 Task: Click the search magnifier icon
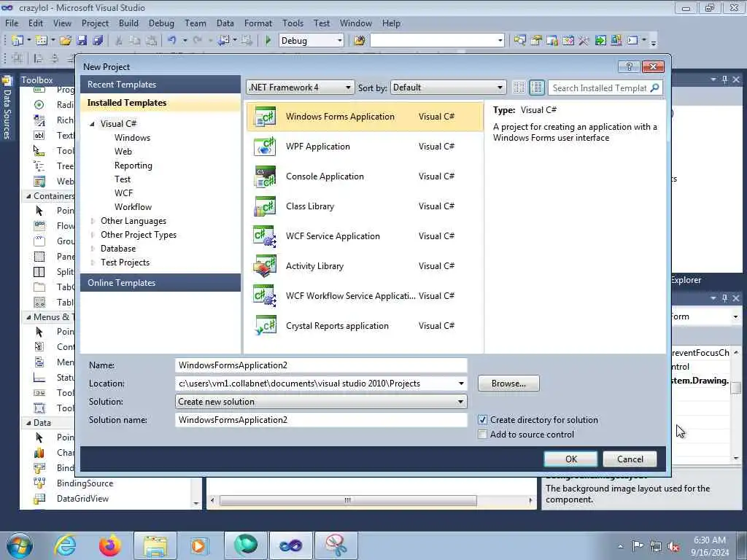[654, 87]
